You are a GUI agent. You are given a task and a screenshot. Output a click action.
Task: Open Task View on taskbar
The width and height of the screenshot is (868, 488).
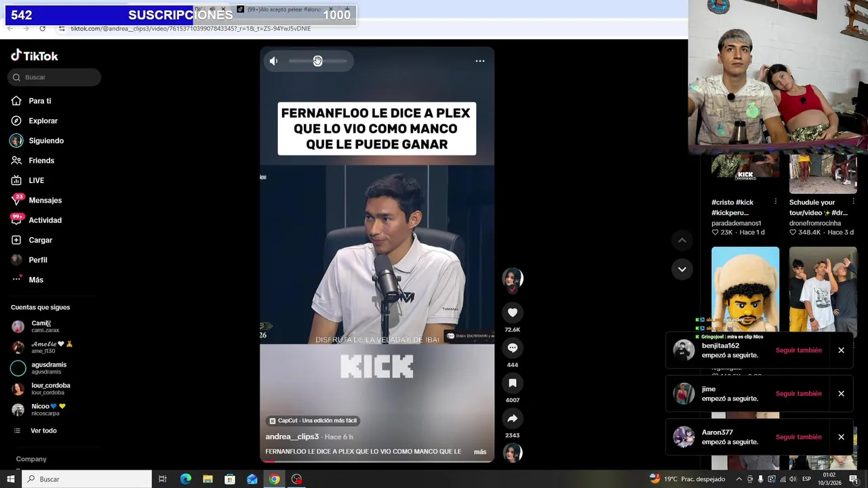click(x=163, y=479)
